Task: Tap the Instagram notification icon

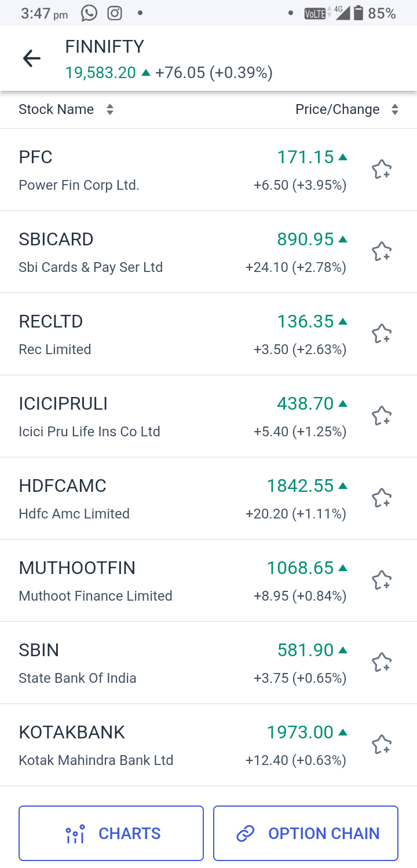Action: (115, 13)
